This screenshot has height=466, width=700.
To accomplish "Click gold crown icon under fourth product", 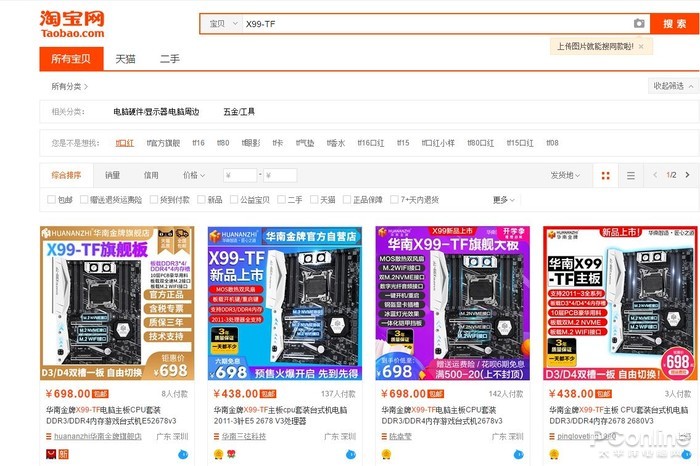I will [x=554, y=454].
